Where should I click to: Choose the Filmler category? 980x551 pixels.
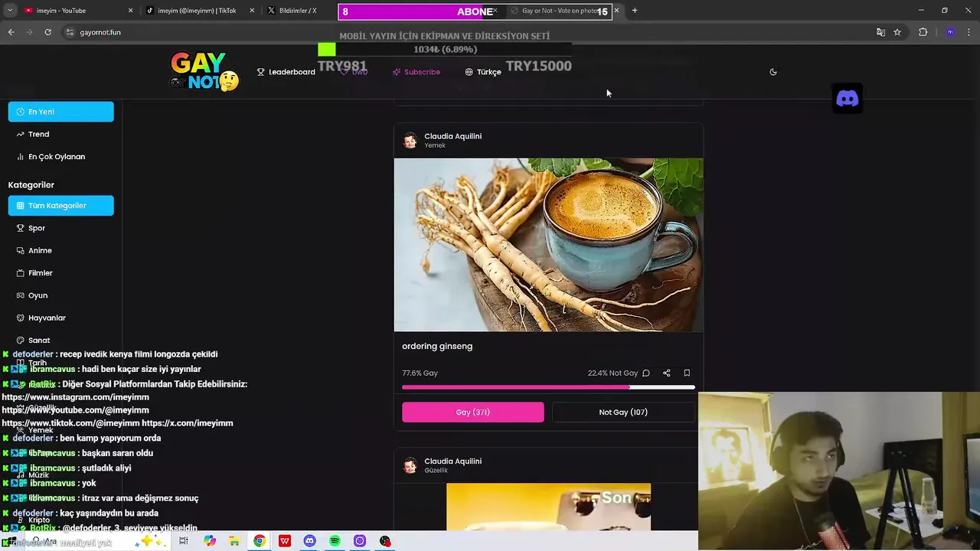(x=61, y=272)
